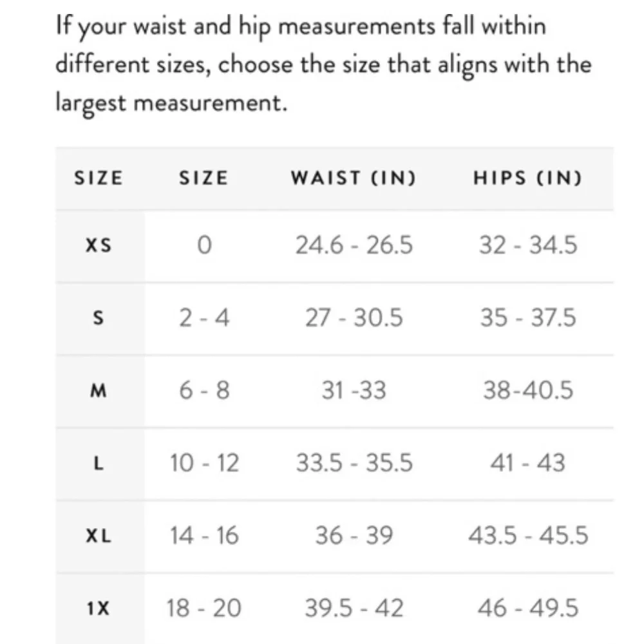The width and height of the screenshot is (644, 644).
Task: Pick the 1X size row label
Action: click(99, 609)
